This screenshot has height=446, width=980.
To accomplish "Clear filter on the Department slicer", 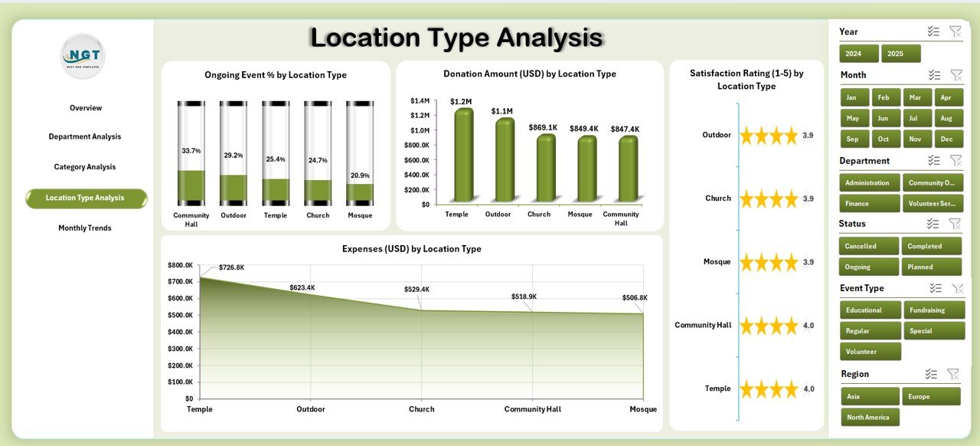I will [x=955, y=160].
